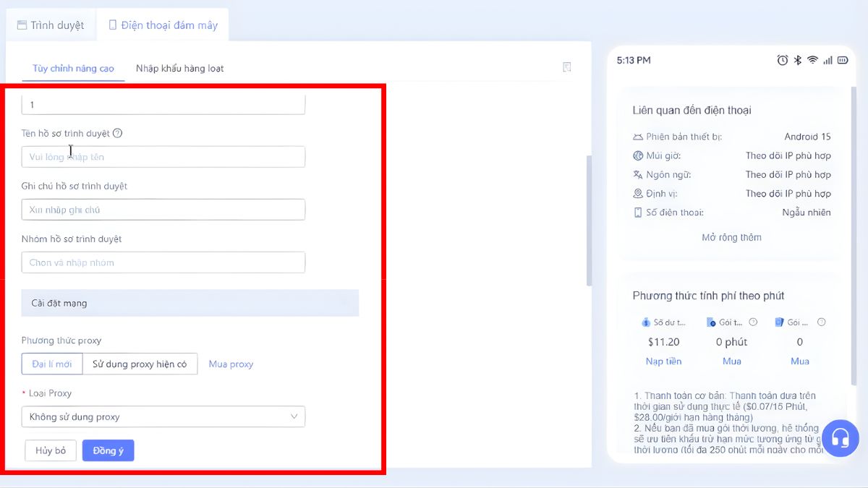This screenshot has width=868, height=488.
Task: Click the location pin icon beside Định vị
Action: tap(638, 193)
